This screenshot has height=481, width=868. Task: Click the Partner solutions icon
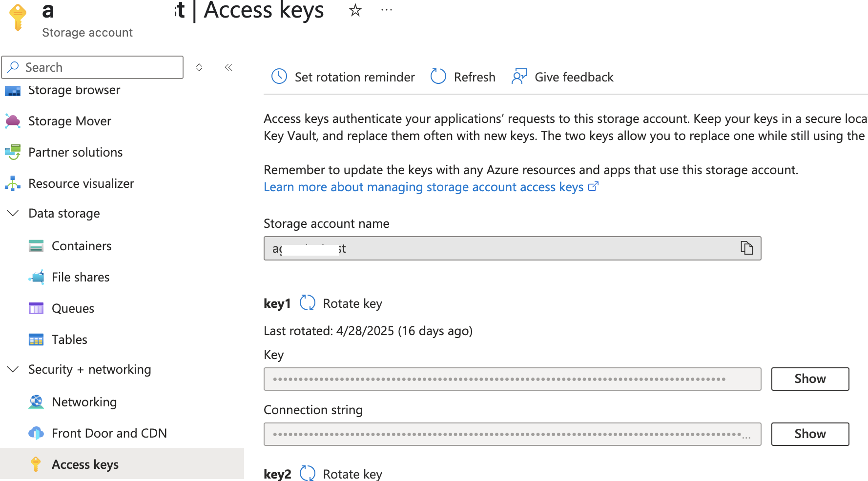pyautogui.click(x=13, y=152)
